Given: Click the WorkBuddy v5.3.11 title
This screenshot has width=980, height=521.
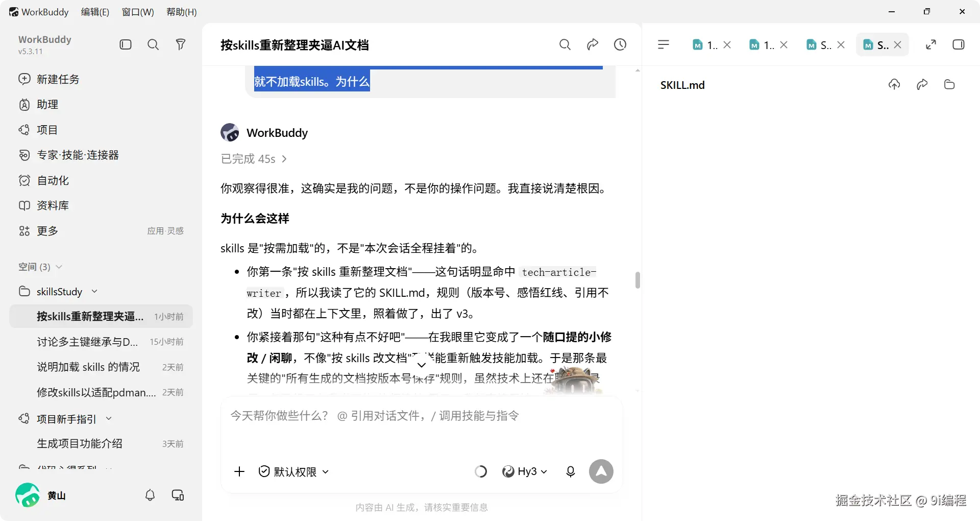Looking at the screenshot, I should pyautogui.click(x=45, y=44).
